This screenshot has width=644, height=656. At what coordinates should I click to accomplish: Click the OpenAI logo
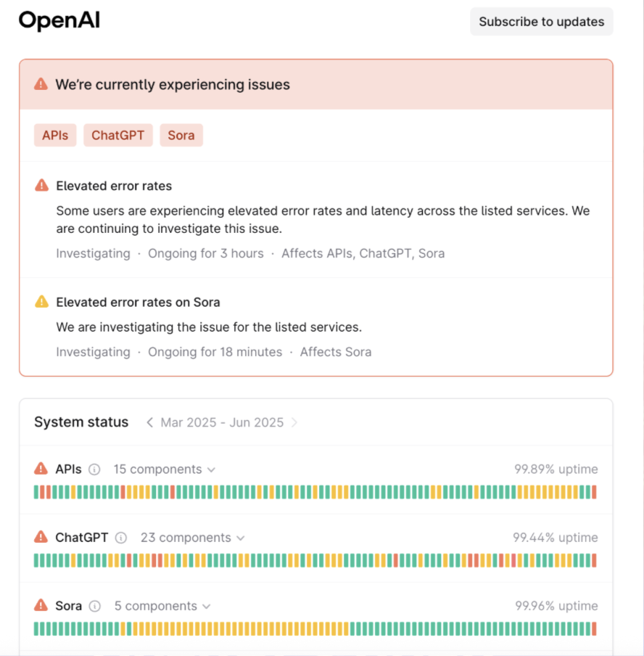(59, 21)
